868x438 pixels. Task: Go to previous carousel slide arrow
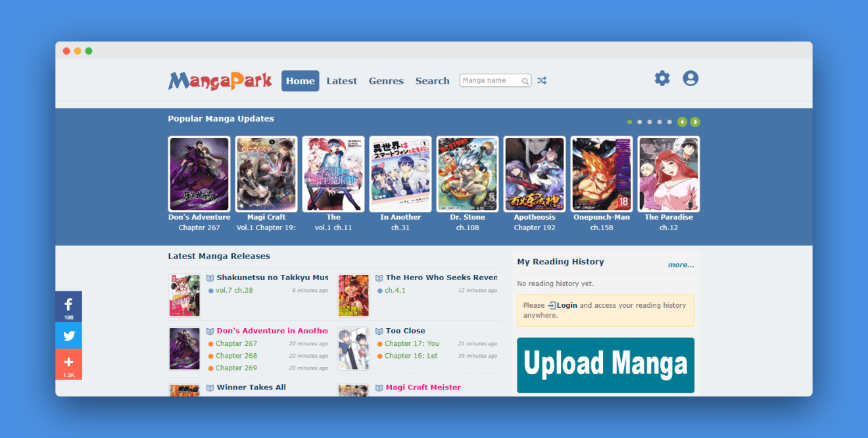pos(682,122)
